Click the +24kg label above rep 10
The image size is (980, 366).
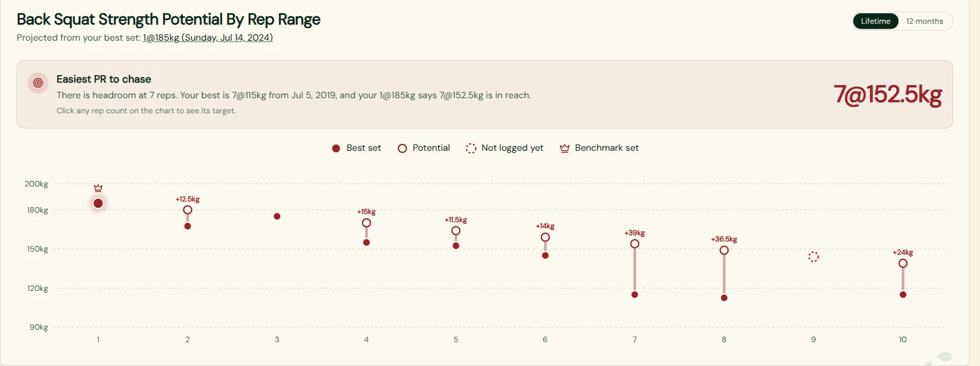tap(903, 253)
